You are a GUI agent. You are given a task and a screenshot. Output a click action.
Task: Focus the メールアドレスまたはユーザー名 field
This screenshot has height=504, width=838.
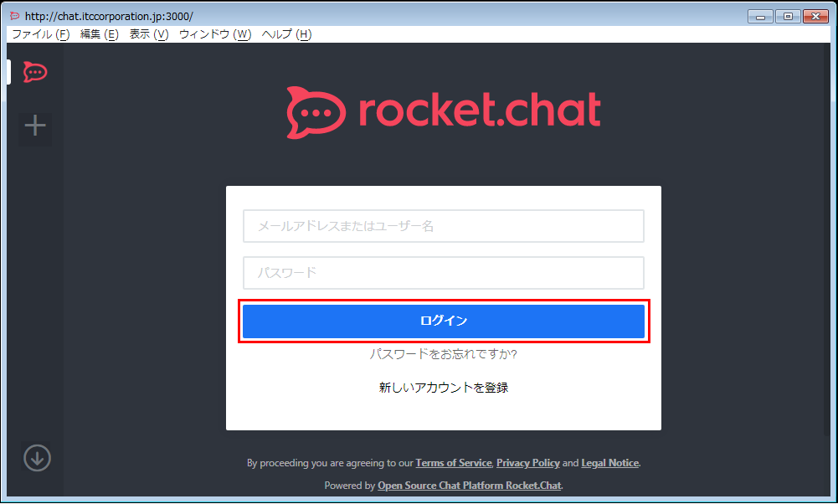444,226
